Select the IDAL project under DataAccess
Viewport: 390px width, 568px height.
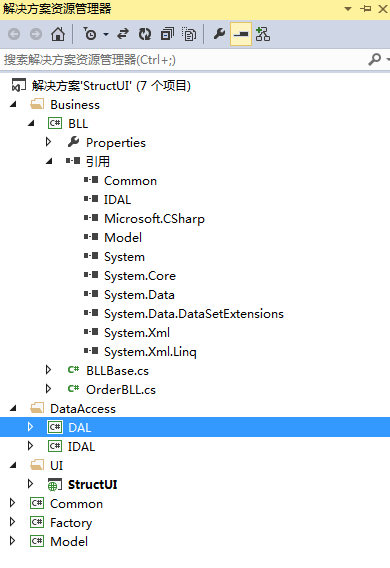tap(81, 447)
